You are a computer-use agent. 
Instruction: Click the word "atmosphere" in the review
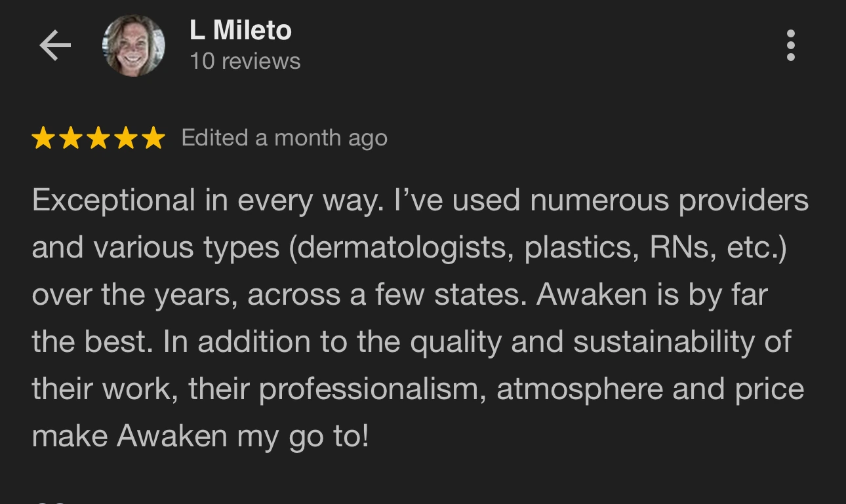click(x=578, y=389)
